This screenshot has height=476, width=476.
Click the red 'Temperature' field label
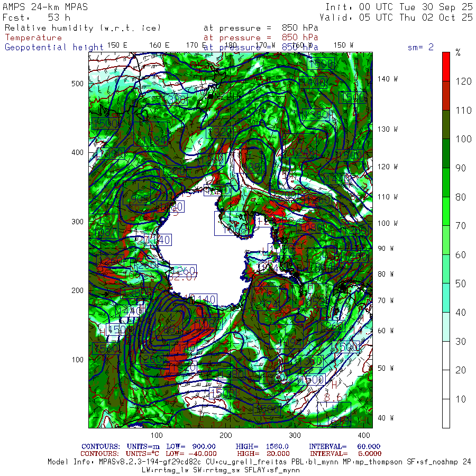tap(33, 38)
